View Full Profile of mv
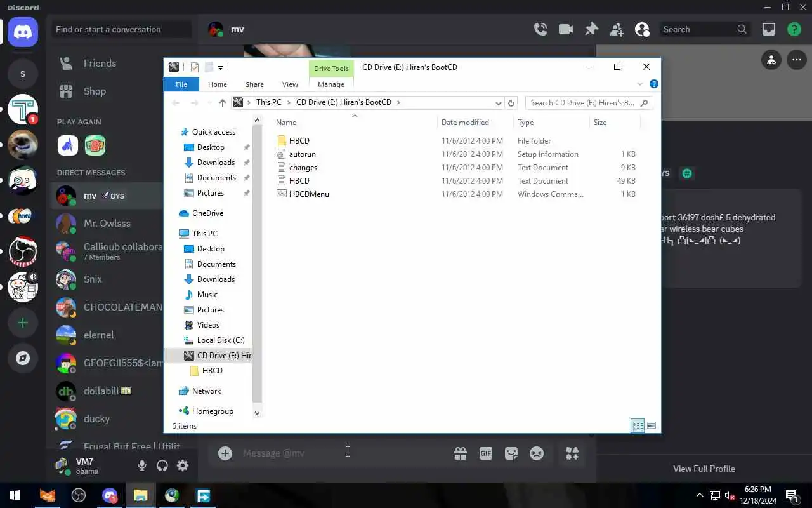812x508 pixels. [x=704, y=469]
